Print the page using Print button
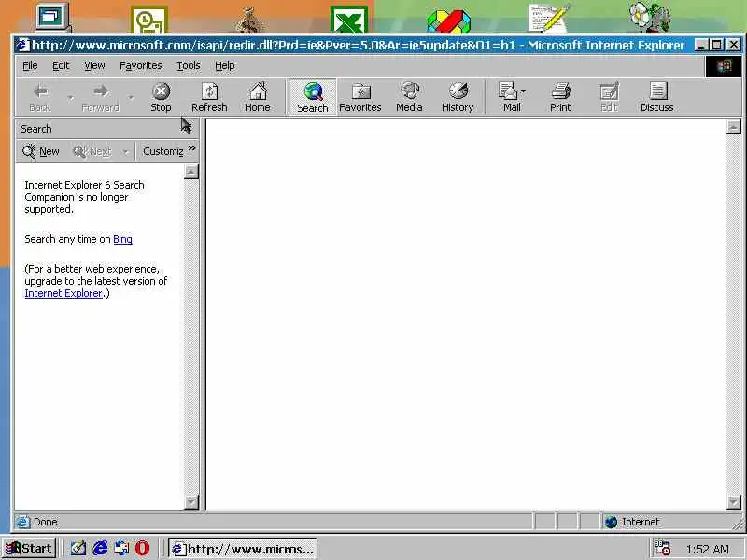 [560, 98]
